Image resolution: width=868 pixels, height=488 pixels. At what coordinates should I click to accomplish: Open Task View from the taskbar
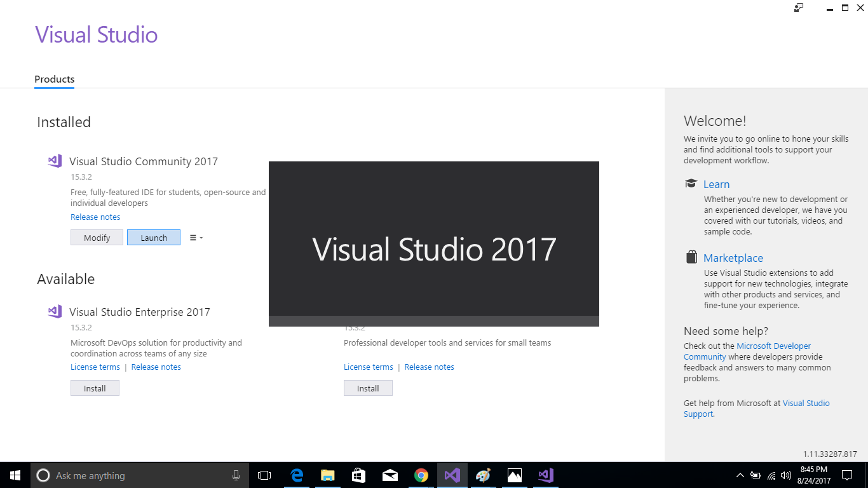[264, 475]
